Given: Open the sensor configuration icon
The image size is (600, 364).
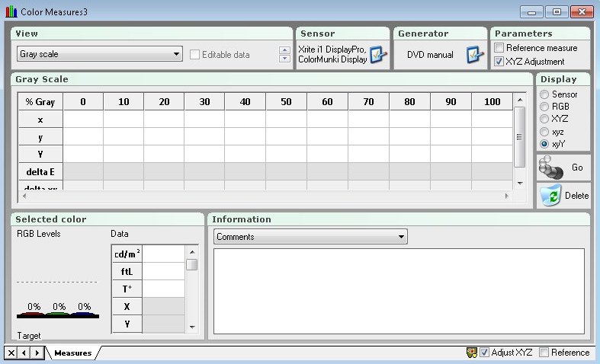Looking at the screenshot, I should 379,55.
